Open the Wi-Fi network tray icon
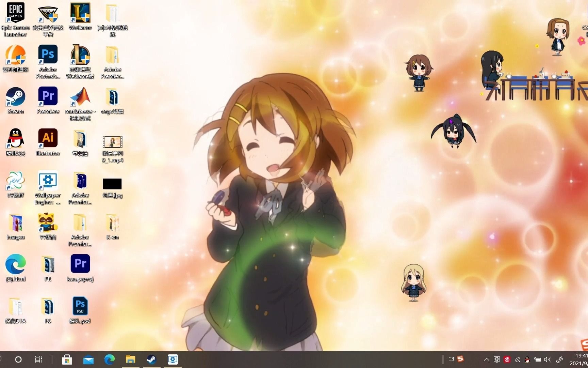Image resolution: width=588 pixels, height=368 pixels. tap(517, 359)
